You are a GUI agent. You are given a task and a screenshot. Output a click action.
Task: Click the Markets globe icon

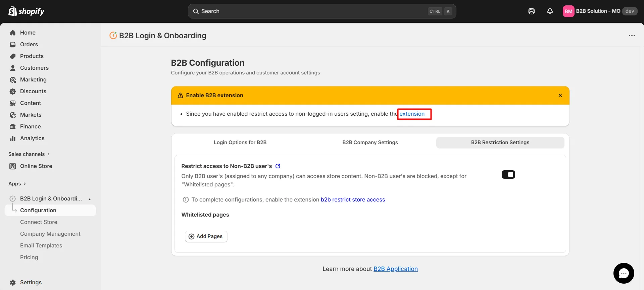[x=13, y=115]
